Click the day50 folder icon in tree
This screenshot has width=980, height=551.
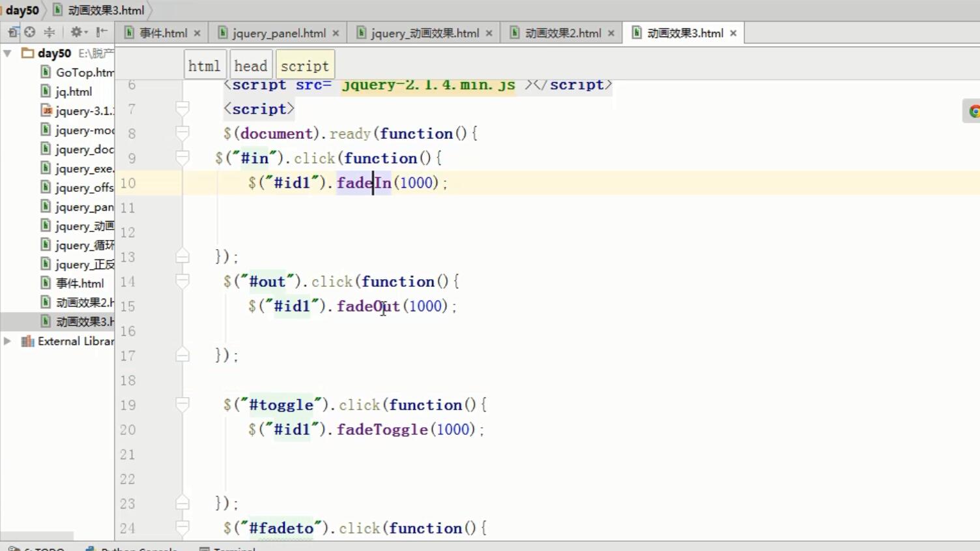tap(27, 53)
